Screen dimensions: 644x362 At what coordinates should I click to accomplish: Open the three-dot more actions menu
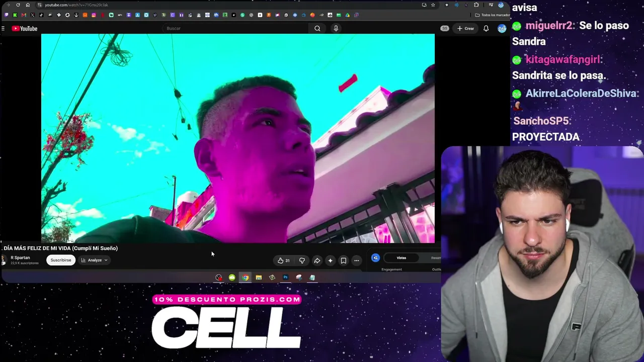point(357,260)
